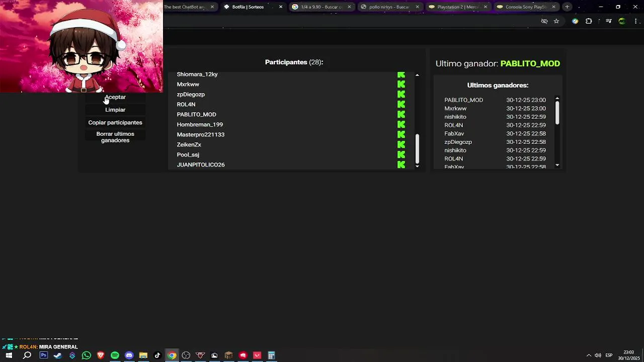Select participant ZeikenZx
Viewport: 644px width, 362px height.
[x=189, y=144]
